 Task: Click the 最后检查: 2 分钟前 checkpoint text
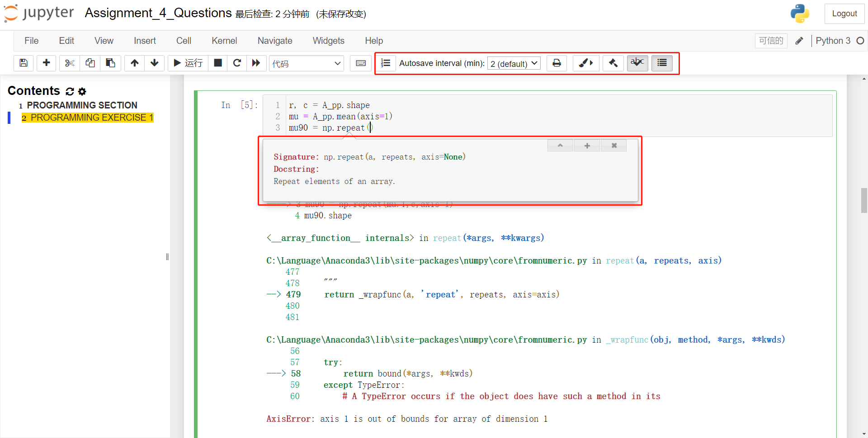(x=272, y=14)
